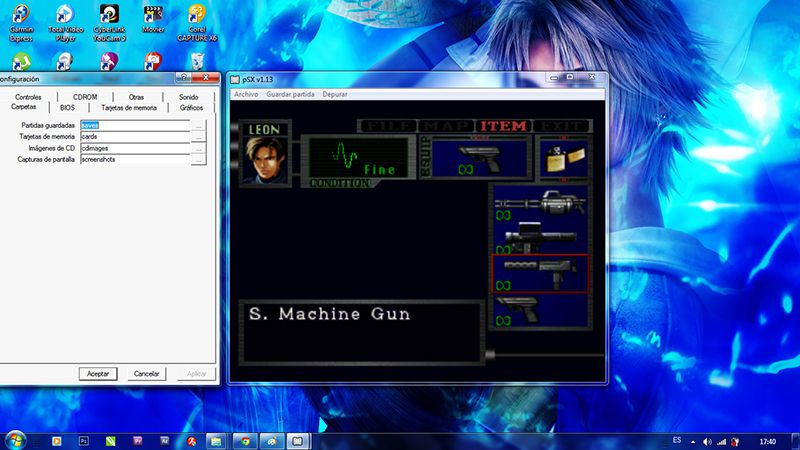
Task: Click the Capturas de pantalla field
Action: click(135, 159)
